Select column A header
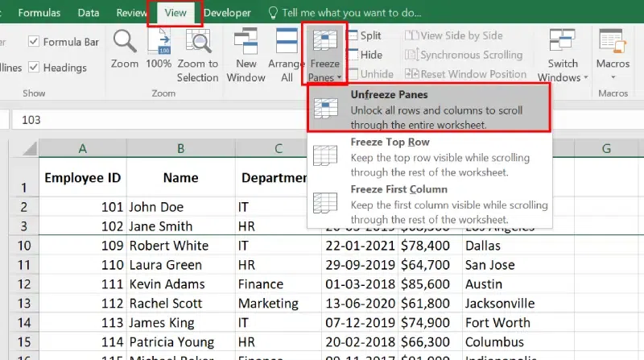 (x=83, y=148)
